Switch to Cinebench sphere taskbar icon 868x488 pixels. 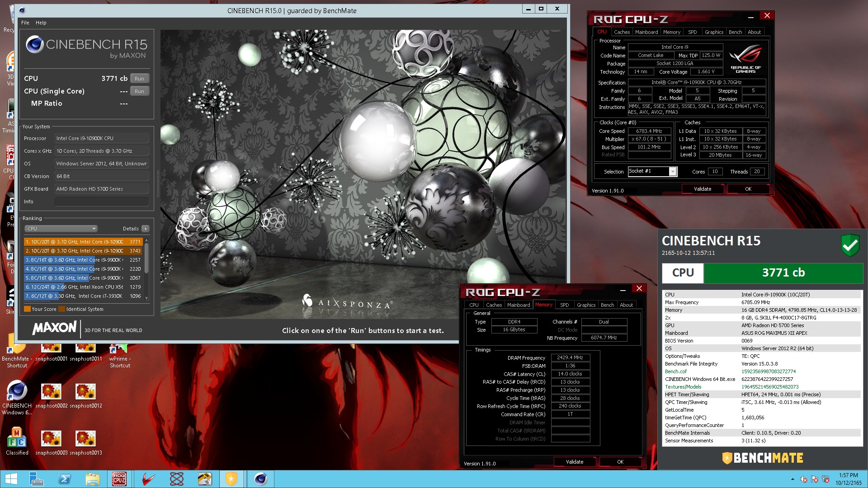pos(260,479)
